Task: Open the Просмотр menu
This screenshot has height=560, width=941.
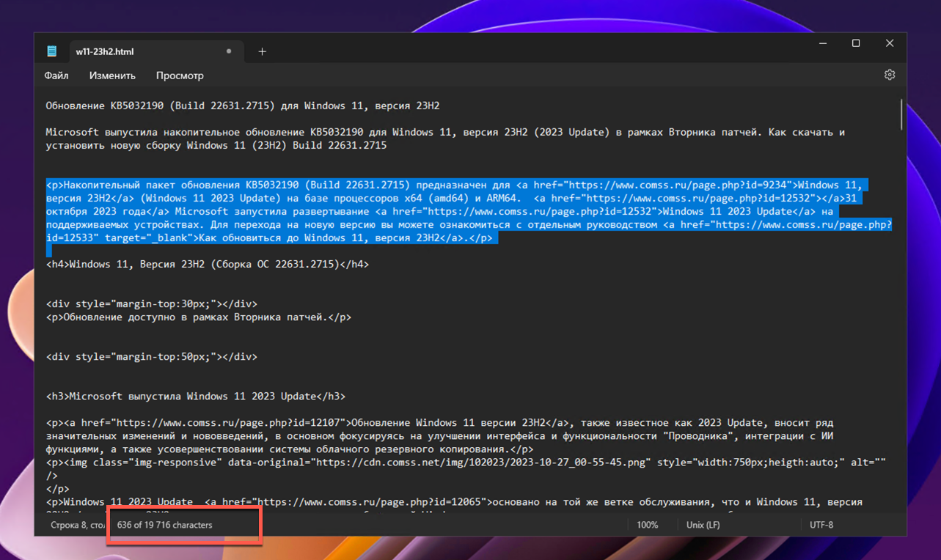Action: [x=180, y=75]
